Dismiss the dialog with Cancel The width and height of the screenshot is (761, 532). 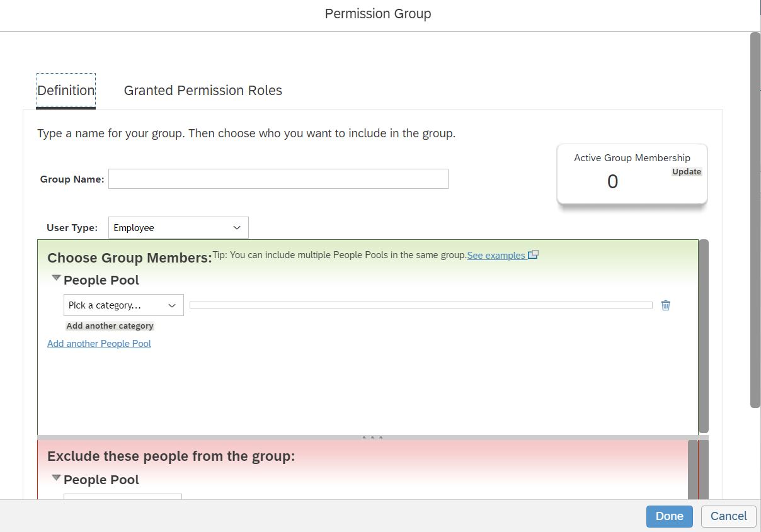(728, 516)
